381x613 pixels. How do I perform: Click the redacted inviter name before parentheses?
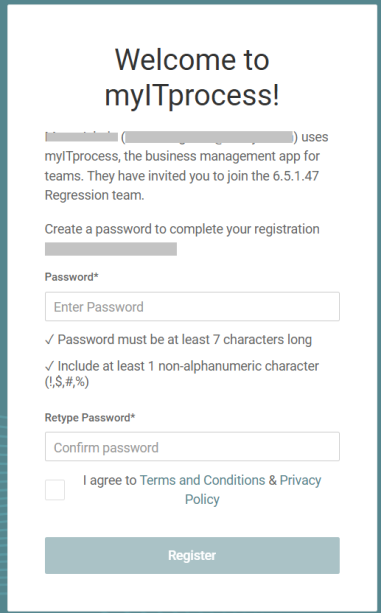tap(81, 137)
